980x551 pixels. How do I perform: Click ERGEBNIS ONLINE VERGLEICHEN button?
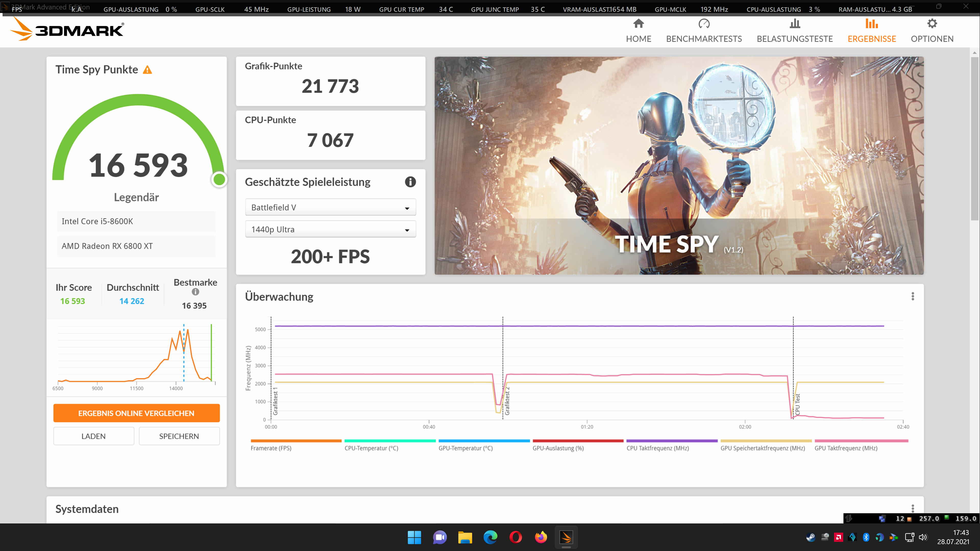pyautogui.click(x=136, y=413)
